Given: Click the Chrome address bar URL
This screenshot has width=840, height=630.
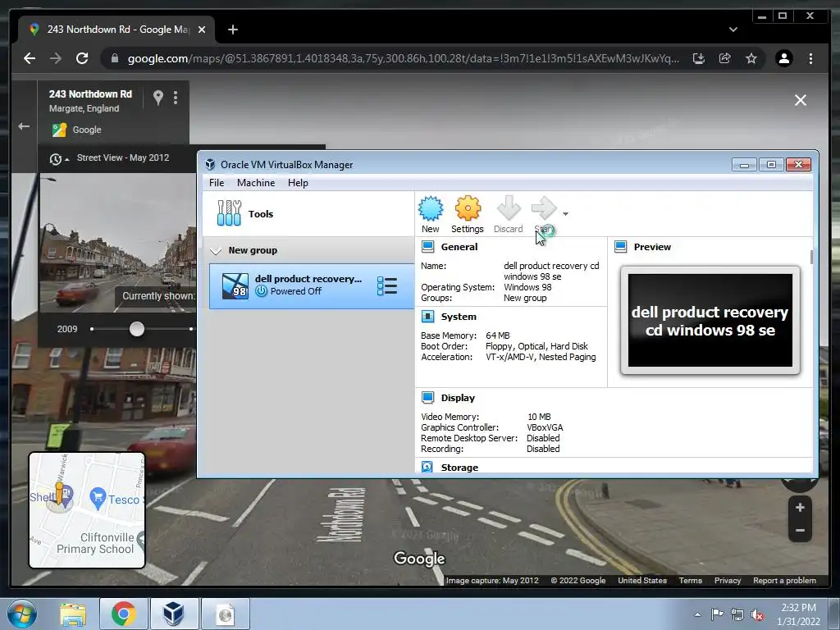Looking at the screenshot, I should coord(403,58).
